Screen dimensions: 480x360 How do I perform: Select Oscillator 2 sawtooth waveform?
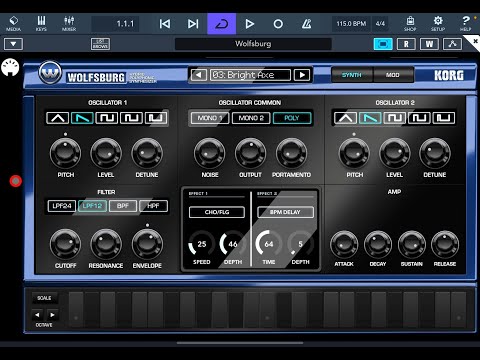[x=370, y=118]
